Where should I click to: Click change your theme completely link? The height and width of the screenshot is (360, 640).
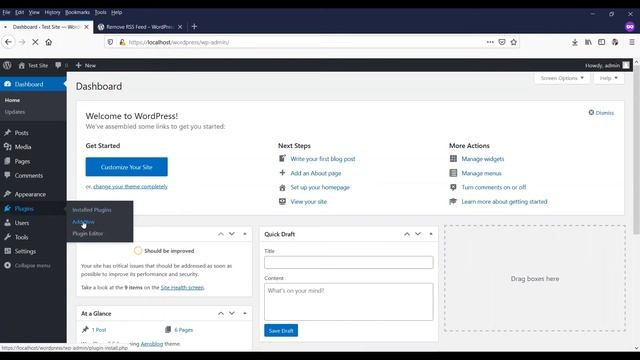pyautogui.click(x=131, y=187)
